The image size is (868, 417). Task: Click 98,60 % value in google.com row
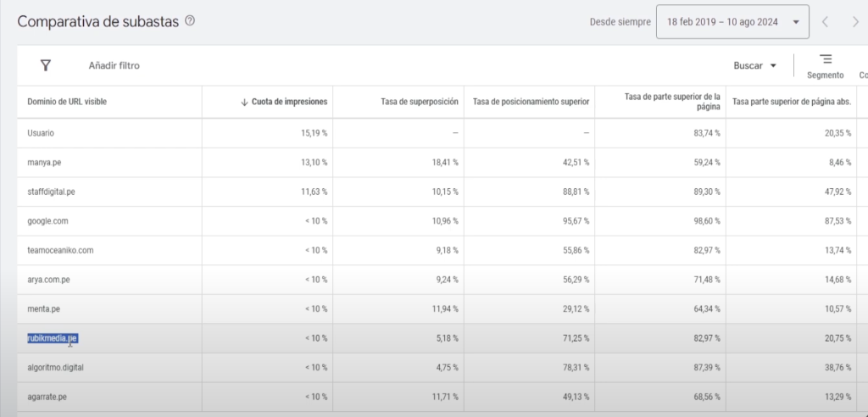pos(708,221)
